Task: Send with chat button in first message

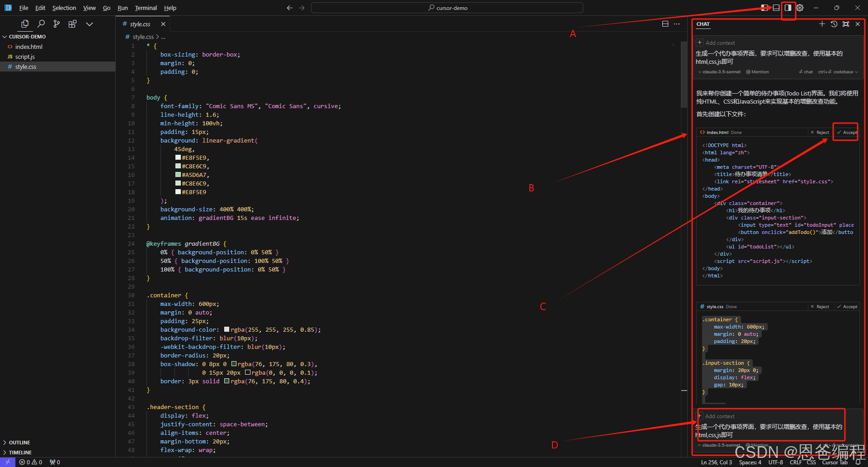Action: 806,72
